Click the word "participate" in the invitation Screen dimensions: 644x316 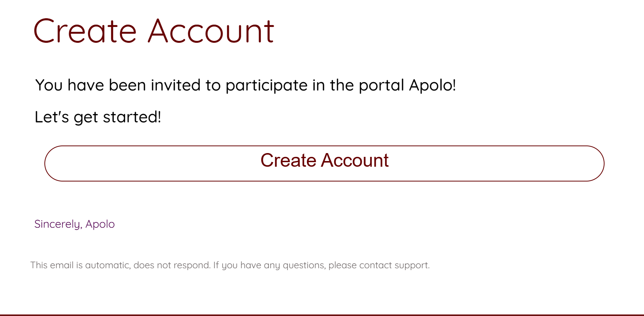tap(266, 85)
